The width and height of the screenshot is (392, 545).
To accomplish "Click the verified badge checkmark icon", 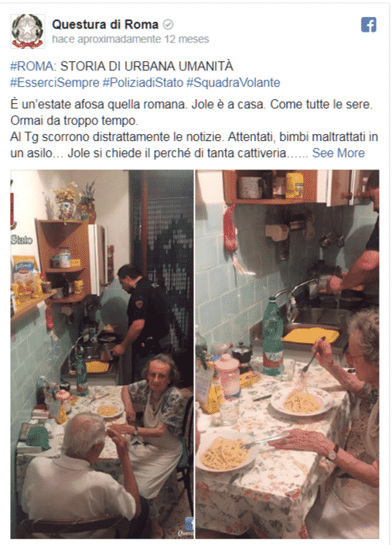I will click(x=168, y=25).
